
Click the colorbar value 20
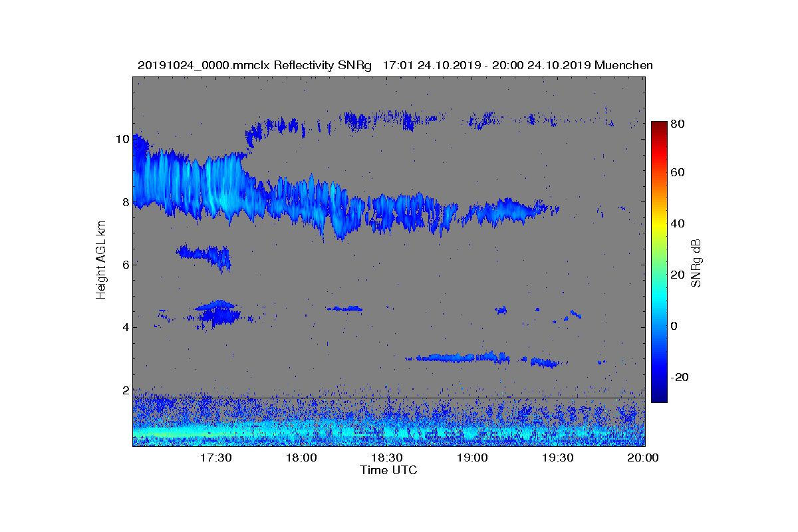pos(678,275)
